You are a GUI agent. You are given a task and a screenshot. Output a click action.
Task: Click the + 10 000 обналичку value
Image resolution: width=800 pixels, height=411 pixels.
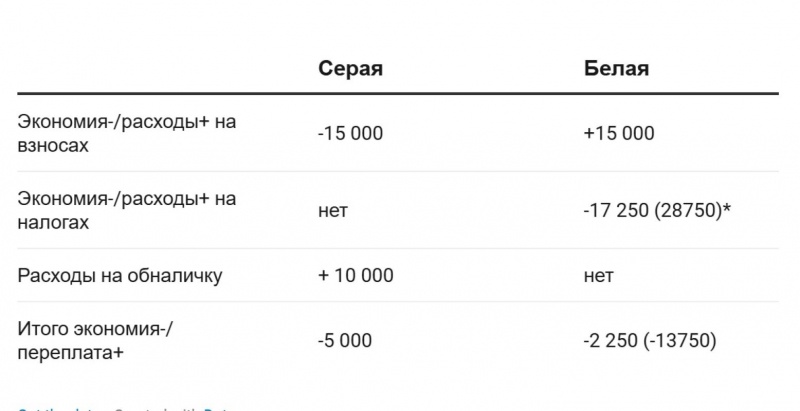click(355, 275)
